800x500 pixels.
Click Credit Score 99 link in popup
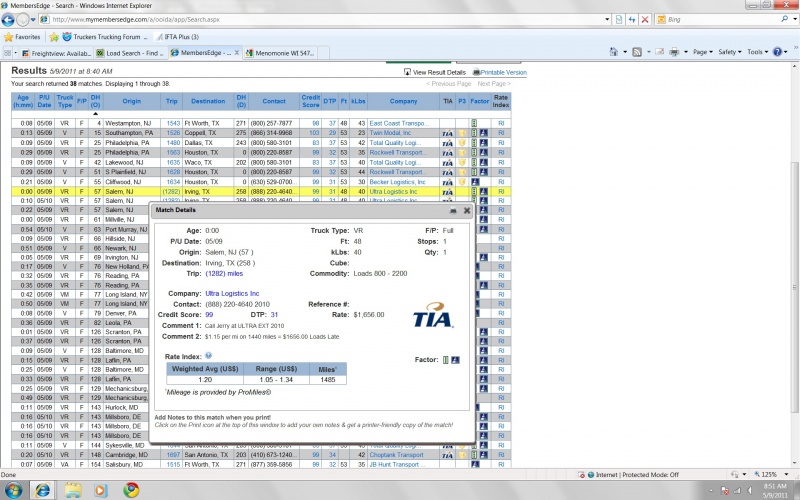[209, 315]
